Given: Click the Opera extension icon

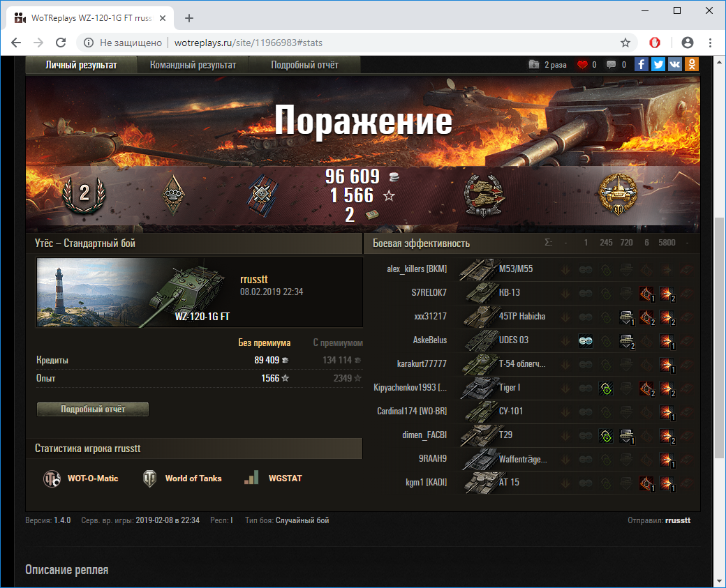Looking at the screenshot, I should (655, 43).
